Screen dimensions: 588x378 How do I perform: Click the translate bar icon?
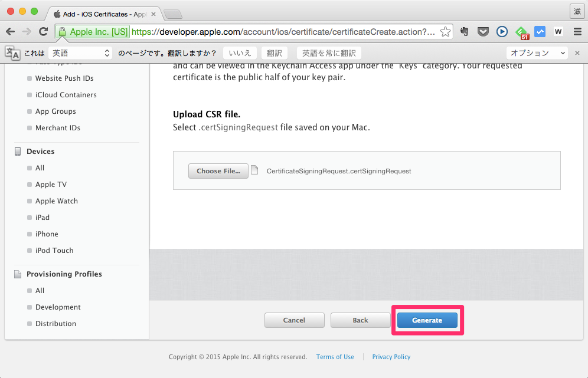tap(12, 53)
